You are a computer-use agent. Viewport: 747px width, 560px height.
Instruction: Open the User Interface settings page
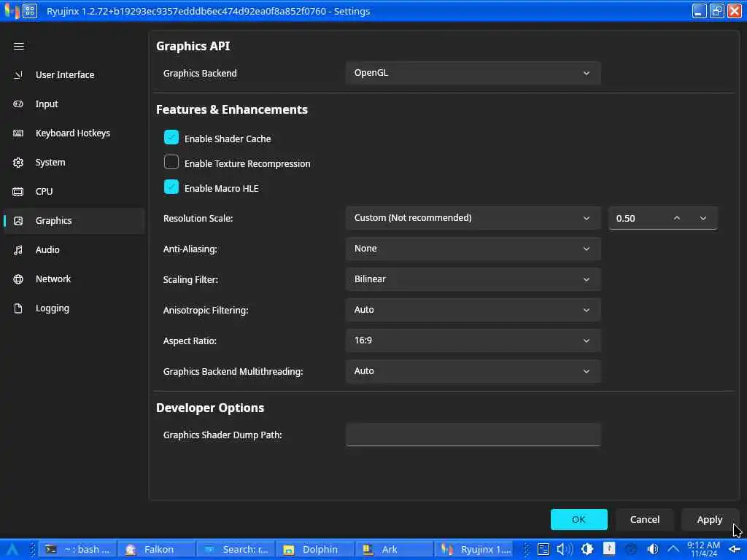pos(74,75)
